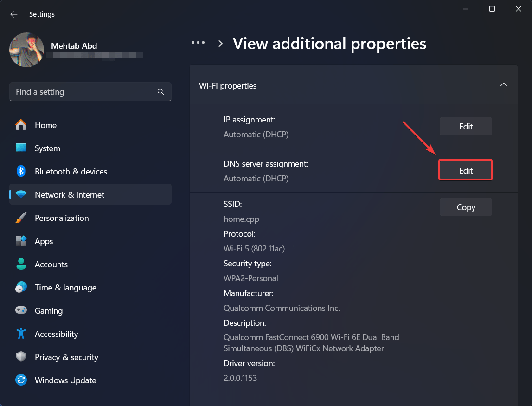This screenshot has height=406, width=532.
Task: Open System settings via monitor icon
Action: [x=21, y=148]
